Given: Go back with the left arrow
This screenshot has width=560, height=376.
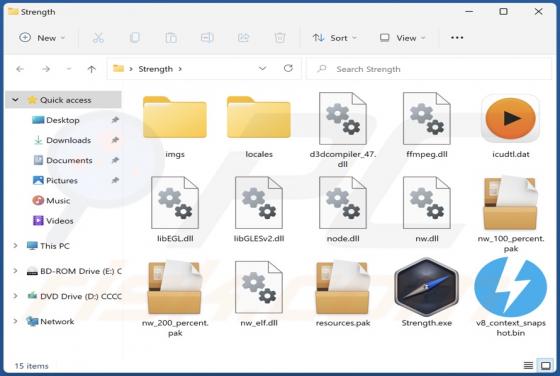Looking at the screenshot, I should point(20,69).
